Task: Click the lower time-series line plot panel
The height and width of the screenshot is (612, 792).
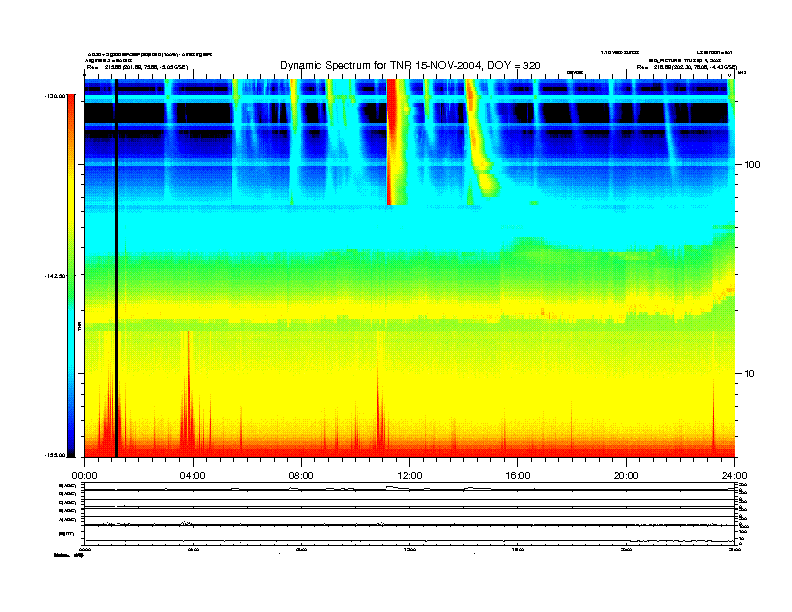Action: pos(409,514)
